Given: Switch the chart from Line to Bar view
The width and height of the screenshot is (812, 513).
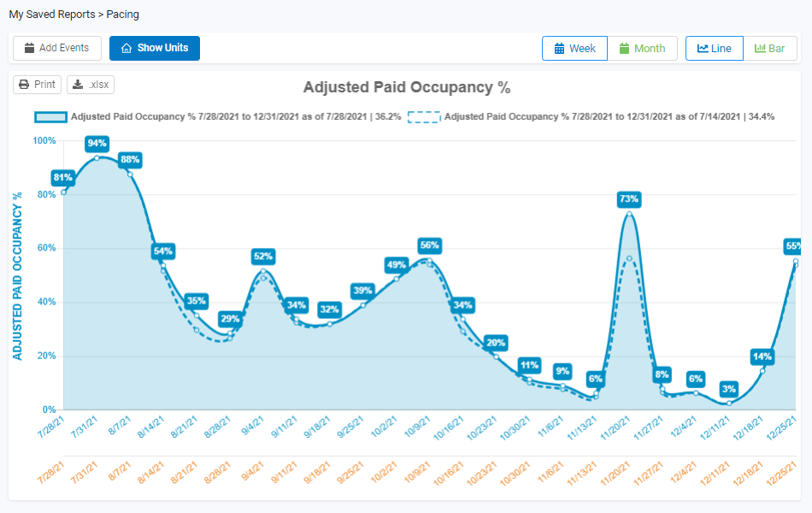Looking at the screenshot, I should coord(770,48).
